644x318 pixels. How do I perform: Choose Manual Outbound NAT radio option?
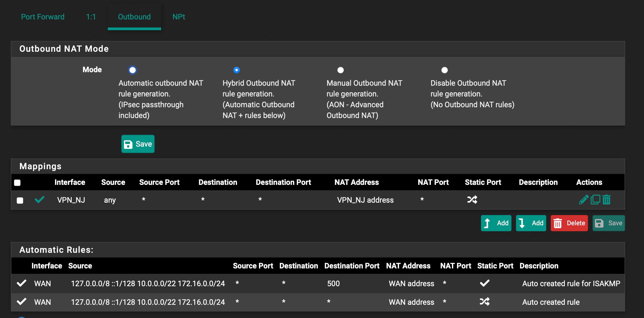click(x=340, y=70)
